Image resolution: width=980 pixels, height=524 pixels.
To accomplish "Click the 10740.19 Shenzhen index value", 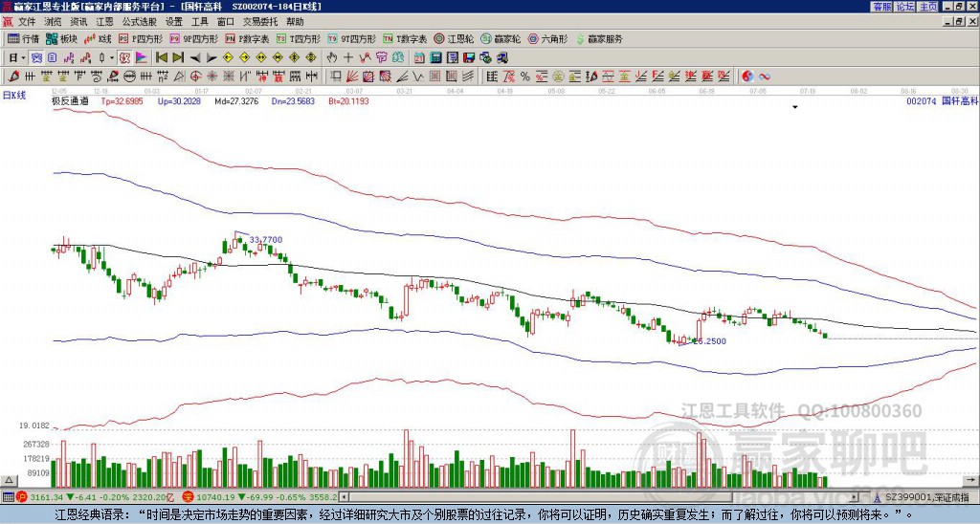I will pos(215,497).
